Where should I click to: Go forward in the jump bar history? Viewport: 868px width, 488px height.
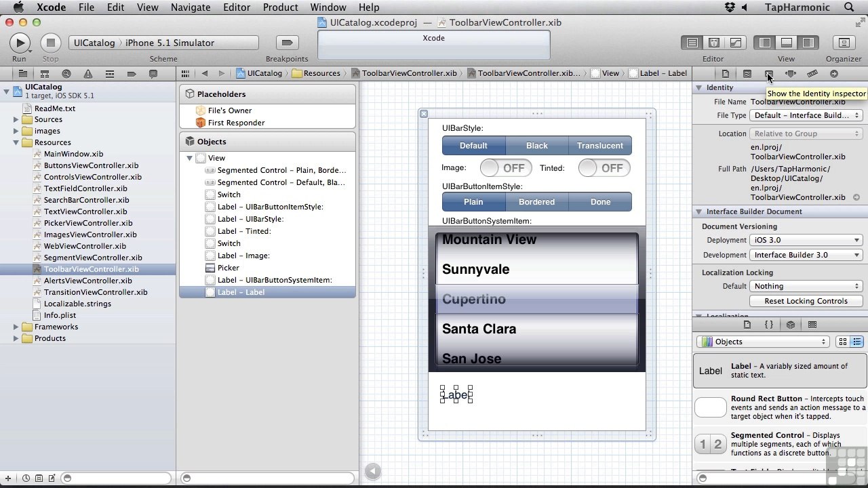221,73
